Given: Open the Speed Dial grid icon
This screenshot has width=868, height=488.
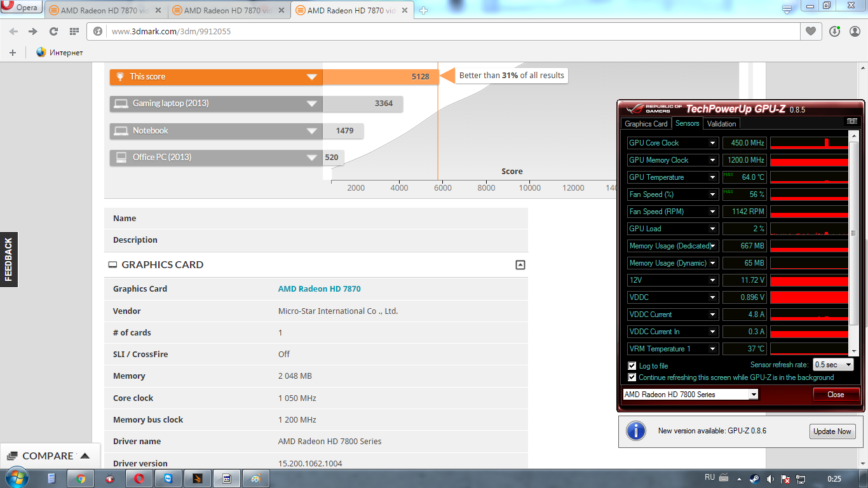Looking at the screenshot, I should (x=74, y=31).
